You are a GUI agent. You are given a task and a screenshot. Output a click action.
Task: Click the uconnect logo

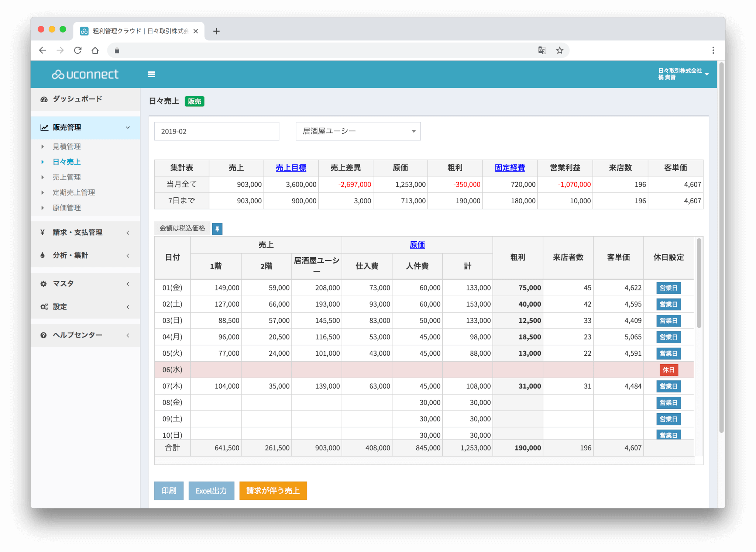(85, 75)
